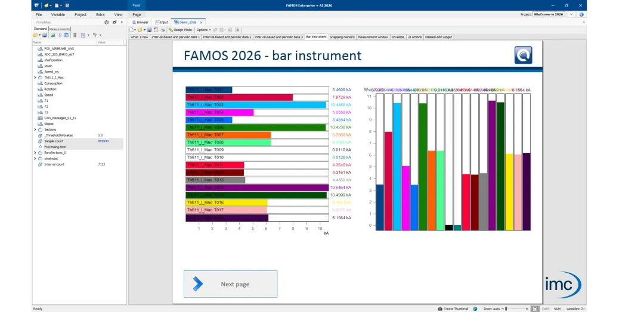Open Variables panel settings gear

106,22
